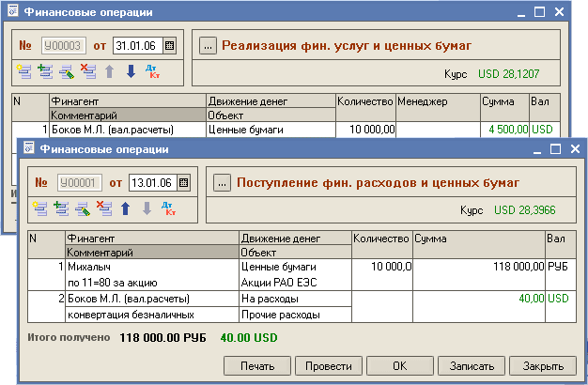
Task: Move row down arrow in back window
Action: click(131, 71)
